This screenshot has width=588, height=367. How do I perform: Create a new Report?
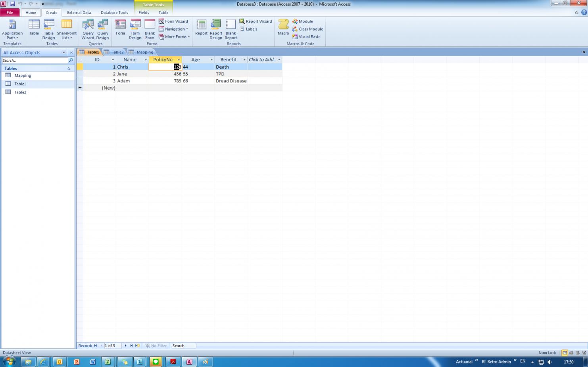tap(201, 28)
